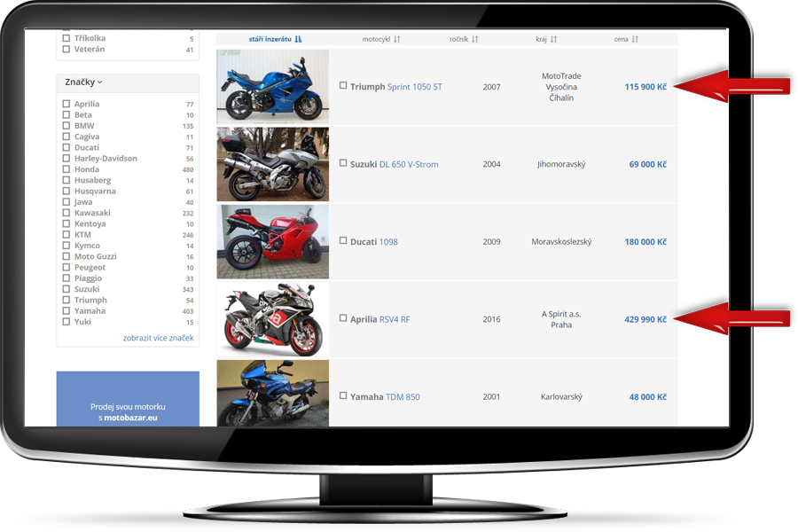The width and height of the screenshot is (798, 532).
Task: Tick the Ducati 1098 listing checkbox
Action: click(x=343, y=240)
